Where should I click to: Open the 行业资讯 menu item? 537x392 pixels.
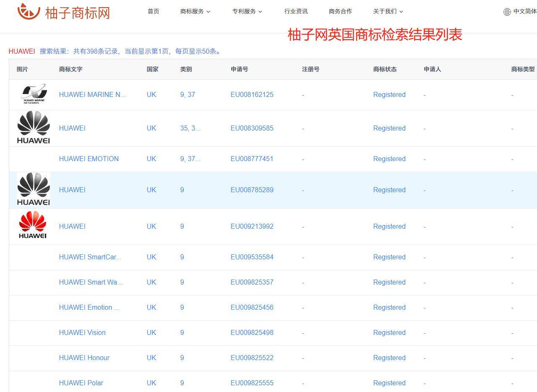(x=296, y=11)
